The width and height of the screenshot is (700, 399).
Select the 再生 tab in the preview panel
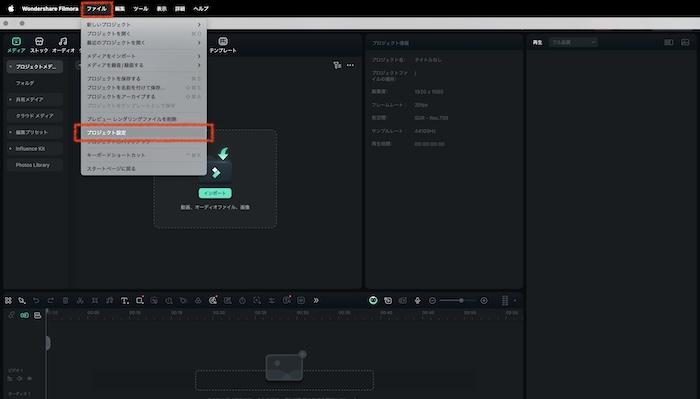coord(537,42)
